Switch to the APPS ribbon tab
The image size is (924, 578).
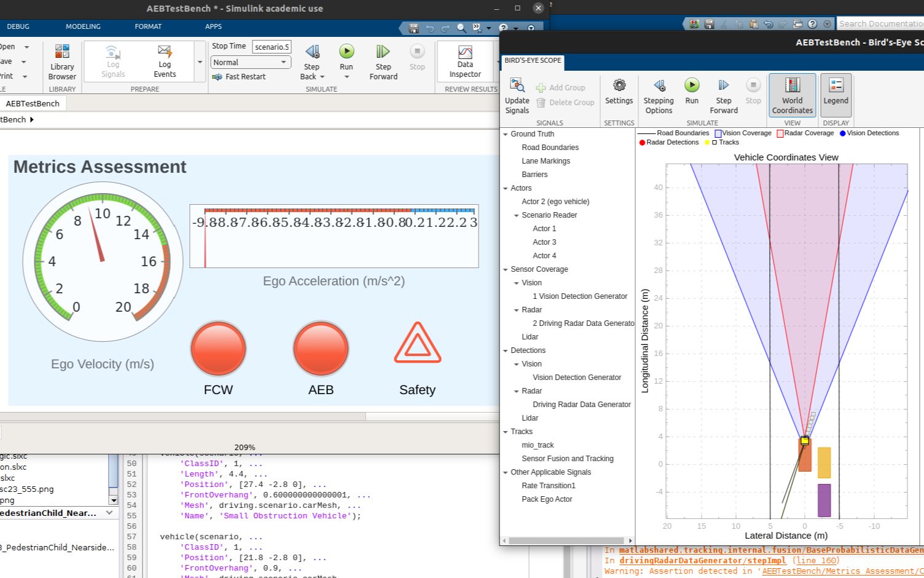click(x=213, y=26)
